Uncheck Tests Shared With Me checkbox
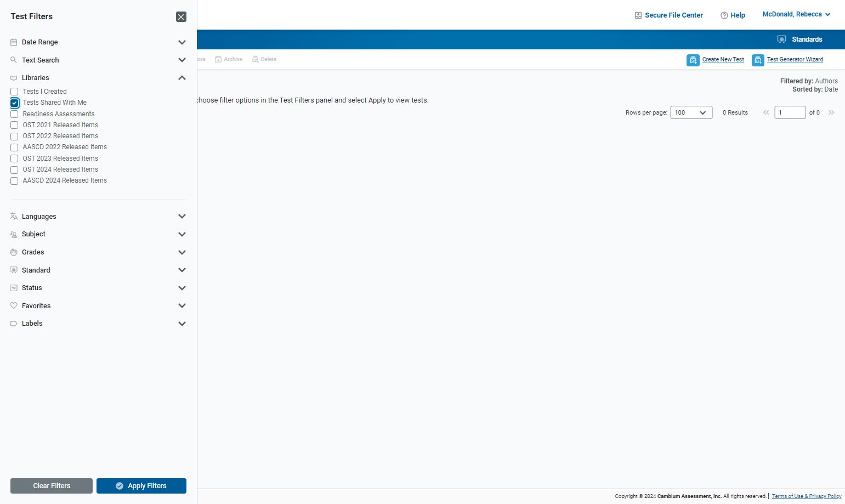 (14, 103)
